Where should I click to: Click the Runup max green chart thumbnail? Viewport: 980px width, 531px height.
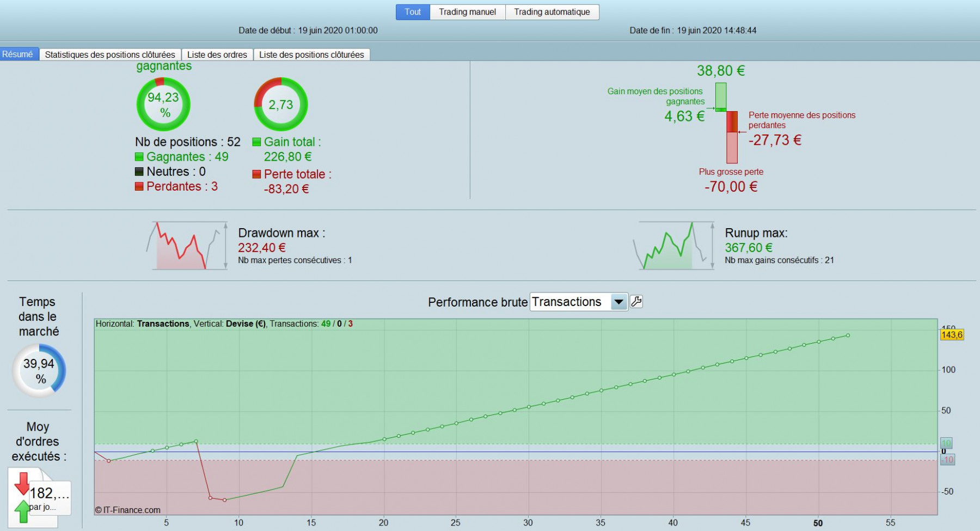[673, 245]
